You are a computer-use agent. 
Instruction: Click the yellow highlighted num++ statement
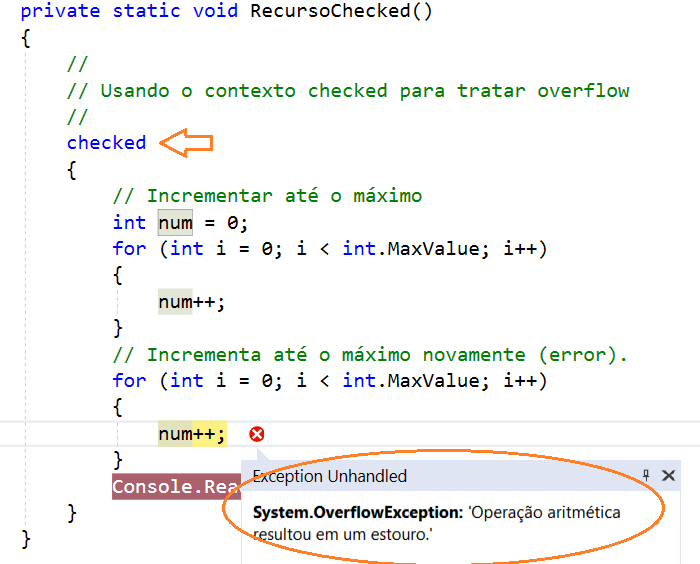[x=192, y=434]
